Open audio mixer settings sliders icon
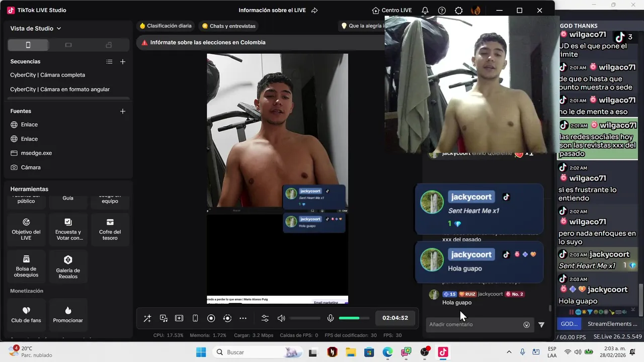This screenshot has width=644, height=362. pyautogui.click(x=265, y=318)
